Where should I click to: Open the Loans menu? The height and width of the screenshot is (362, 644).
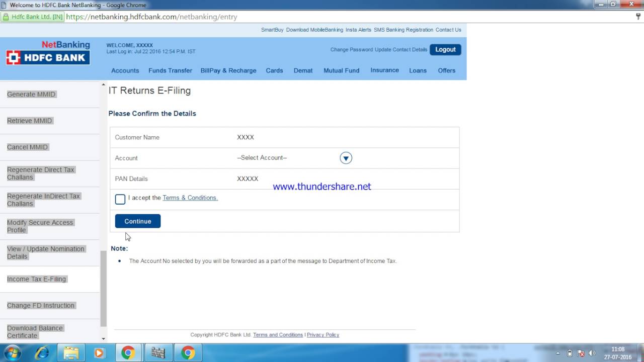[x=418, y=70]
